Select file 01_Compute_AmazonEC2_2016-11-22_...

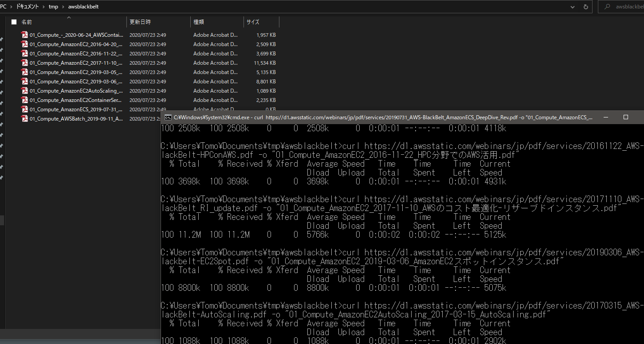click(x=76, y=53)
